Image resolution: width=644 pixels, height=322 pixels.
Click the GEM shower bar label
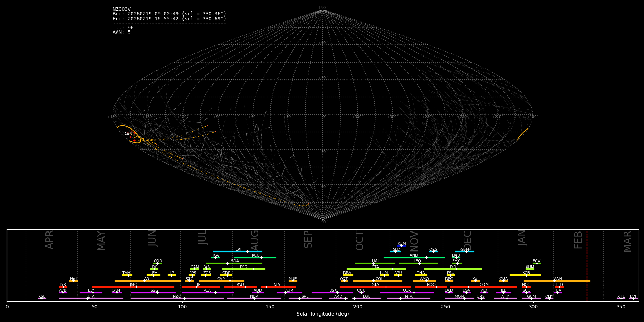click(x=465, y=250)
